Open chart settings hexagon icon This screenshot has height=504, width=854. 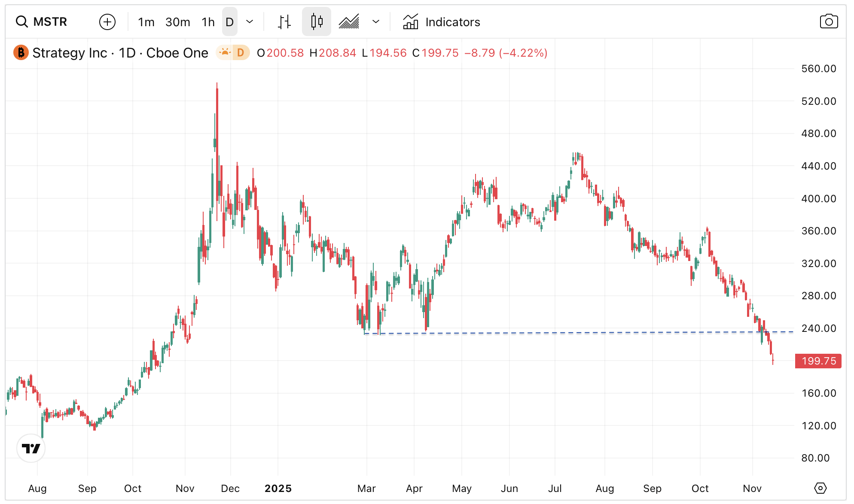coord(820,488)
